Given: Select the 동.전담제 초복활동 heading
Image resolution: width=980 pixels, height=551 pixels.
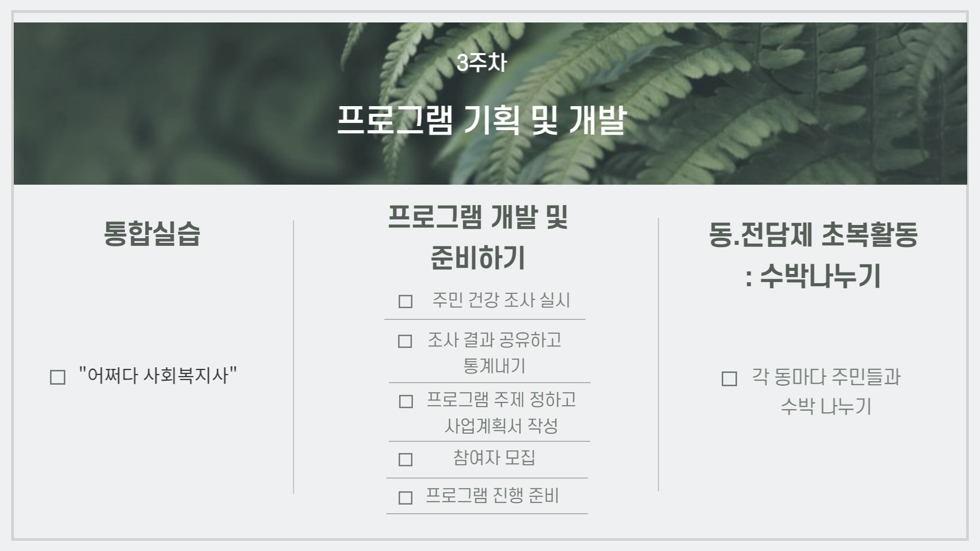Looking at the screenshot, I should point(813,235).
